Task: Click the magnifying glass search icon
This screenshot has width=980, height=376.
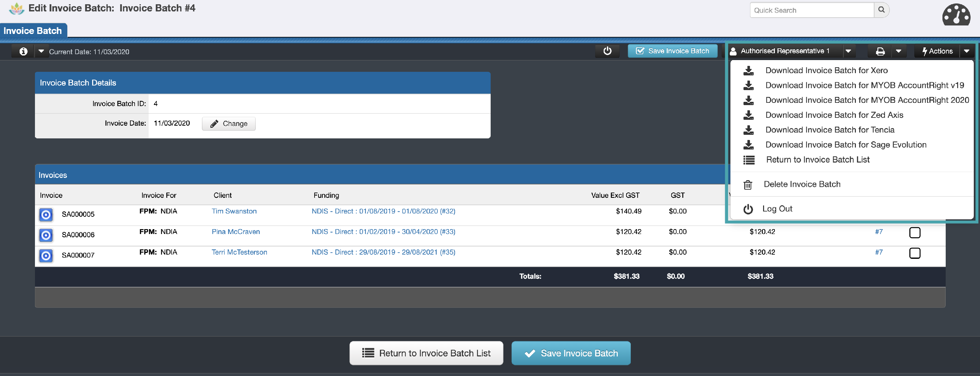Action: coord(881,10)
